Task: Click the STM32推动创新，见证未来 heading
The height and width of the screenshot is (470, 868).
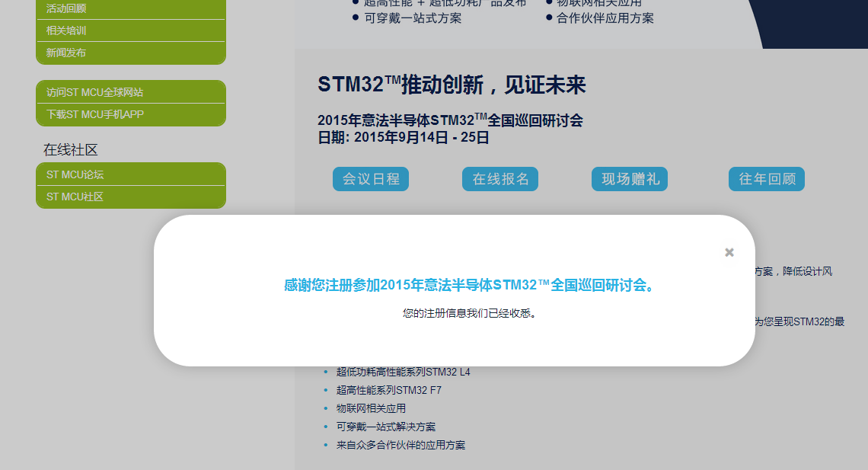Action: [452, 85]
